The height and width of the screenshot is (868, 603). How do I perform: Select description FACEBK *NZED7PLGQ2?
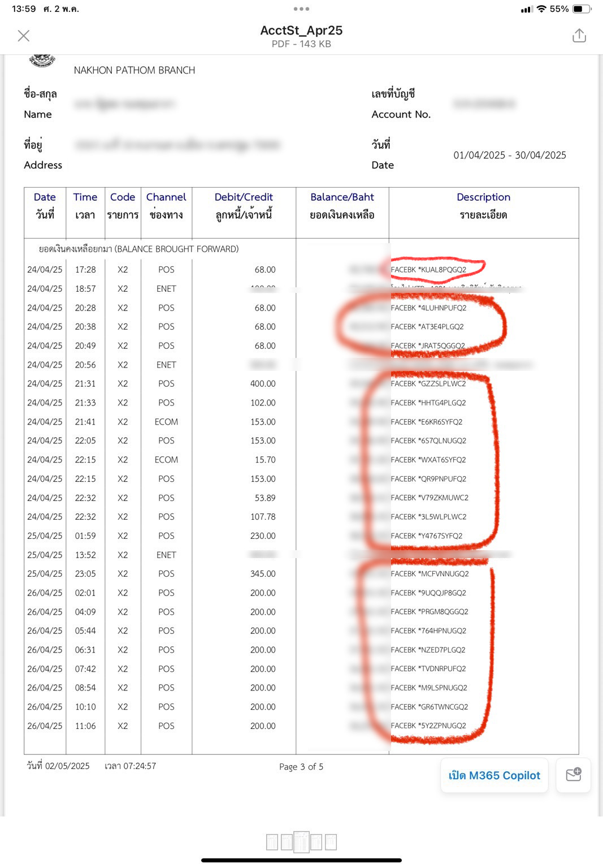[428, 650]
